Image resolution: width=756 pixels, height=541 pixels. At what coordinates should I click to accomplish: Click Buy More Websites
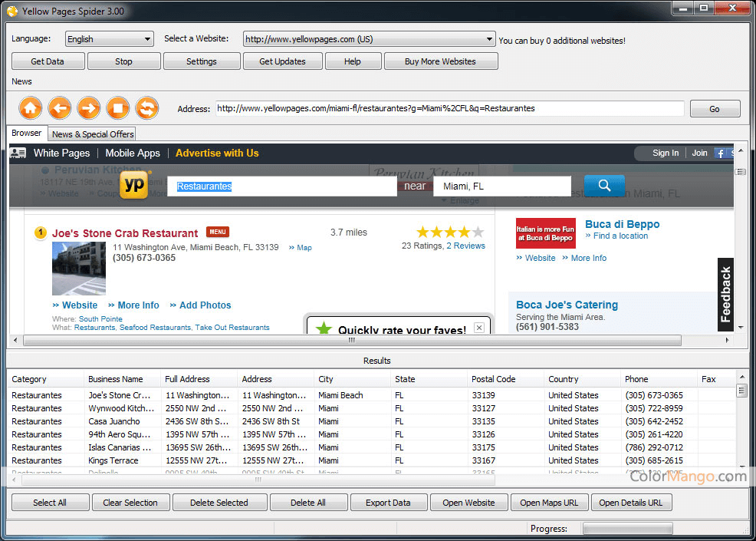441,61
